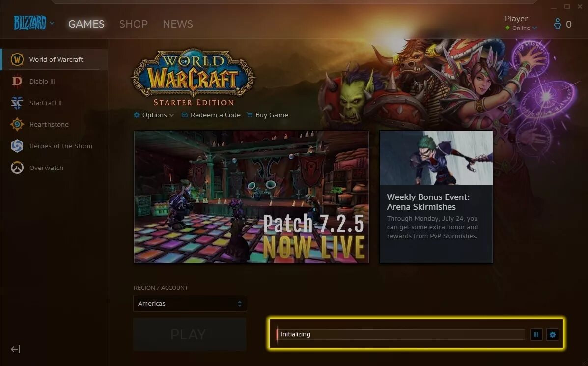Click the Options gear icon
Viewport: 588px width, 366px height.
click(x=137, y=115)
